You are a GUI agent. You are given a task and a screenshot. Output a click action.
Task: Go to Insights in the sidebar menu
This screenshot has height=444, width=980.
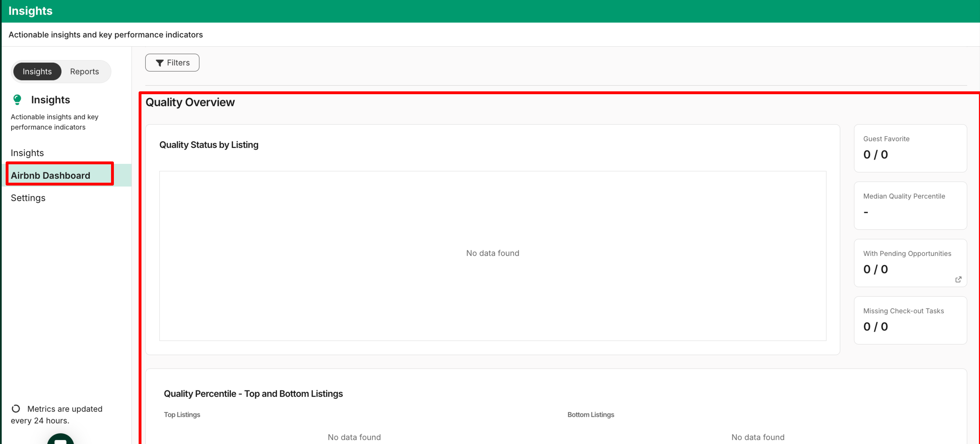(27, 153)
